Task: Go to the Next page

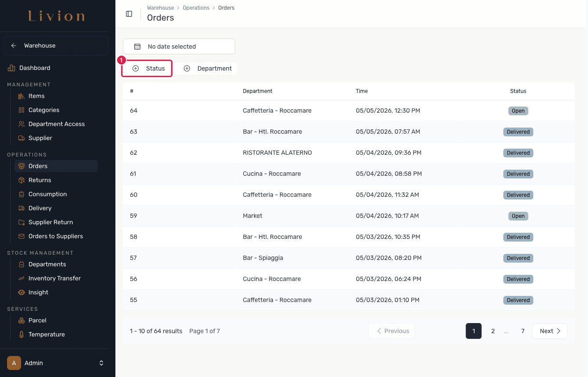Action: [x=550, y=331]
